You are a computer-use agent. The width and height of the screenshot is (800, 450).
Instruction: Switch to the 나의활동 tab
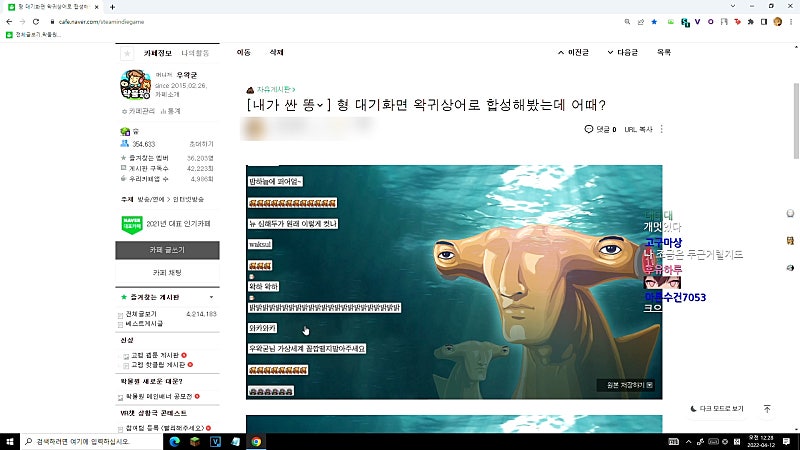pos(195,53)
